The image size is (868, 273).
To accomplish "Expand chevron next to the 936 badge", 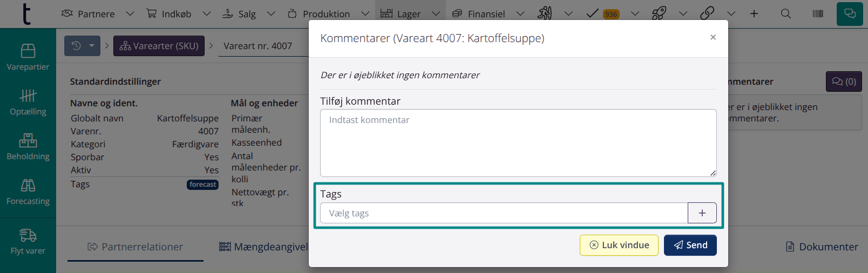I will 635,14.
